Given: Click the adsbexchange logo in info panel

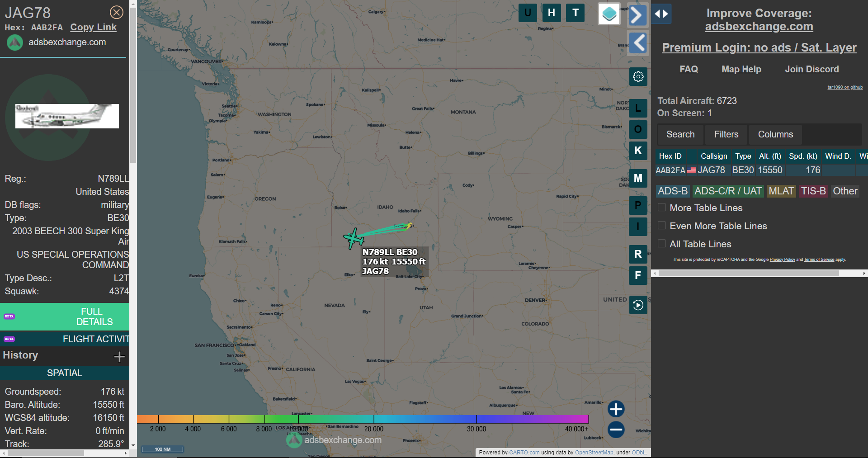Looking at the screenshot, I should coord(15,42).
